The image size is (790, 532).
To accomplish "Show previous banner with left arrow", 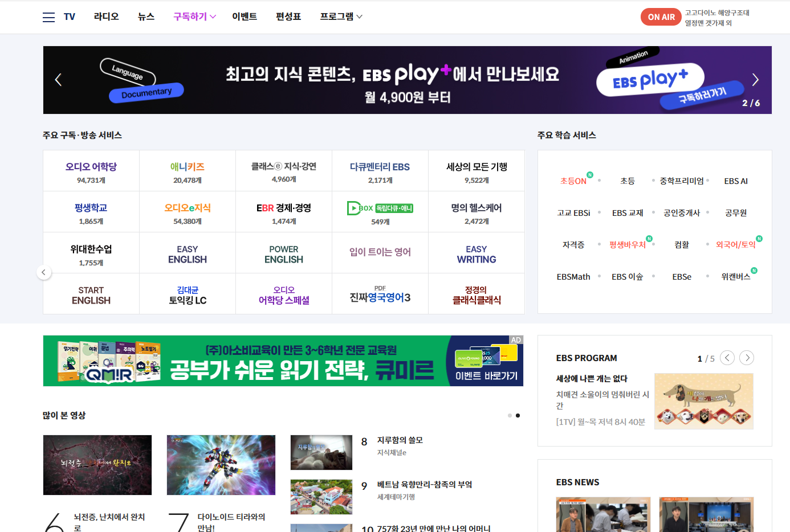I will 58,80.
